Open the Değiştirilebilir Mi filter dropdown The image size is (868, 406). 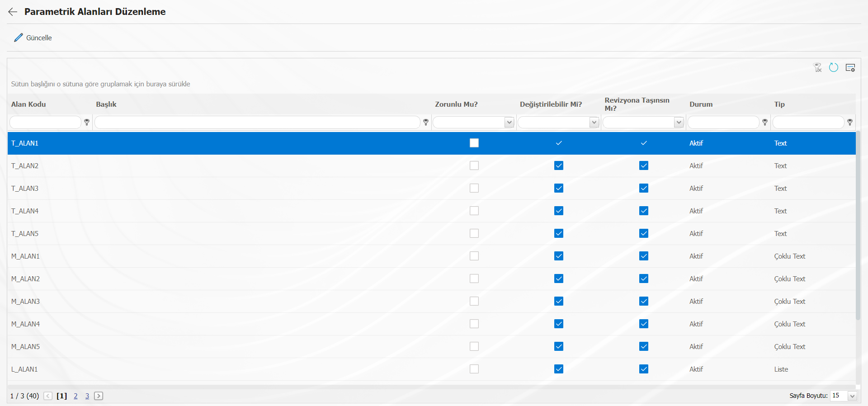[x=594, y=123]
